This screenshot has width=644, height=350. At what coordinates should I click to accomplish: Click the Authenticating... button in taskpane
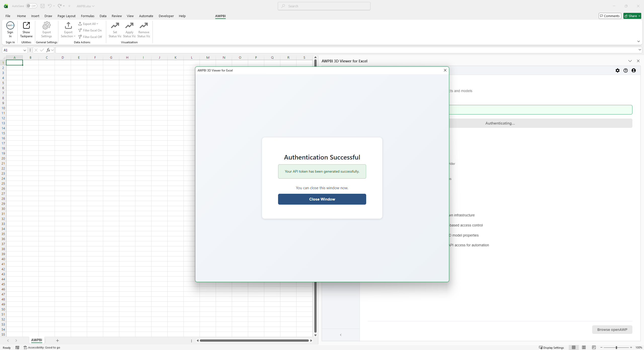pyautogui.click(x=500, y=123)
